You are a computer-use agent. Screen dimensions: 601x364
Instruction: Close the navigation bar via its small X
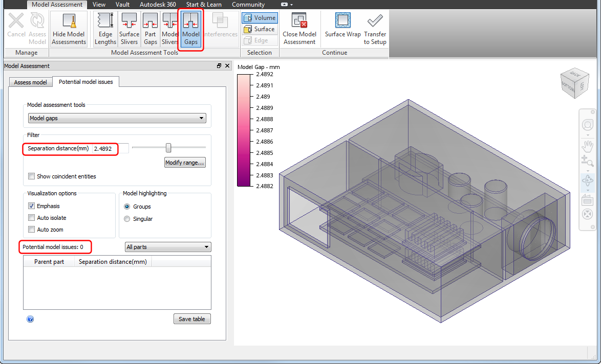[593, 111]
